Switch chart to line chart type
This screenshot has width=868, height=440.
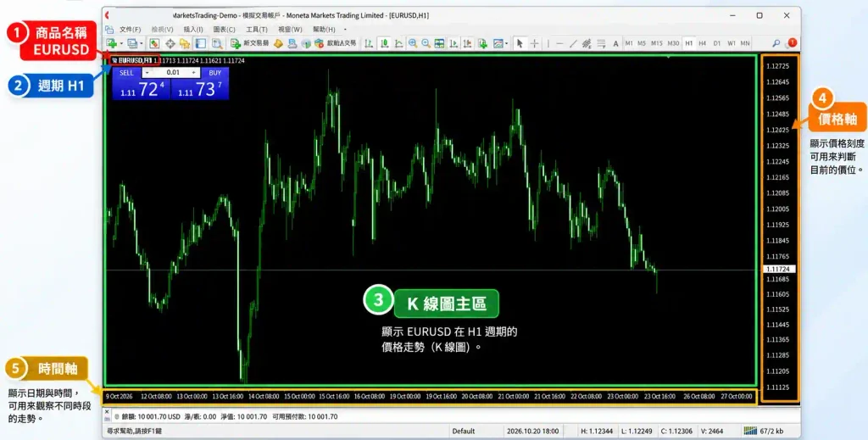click(x=398, y=43)
